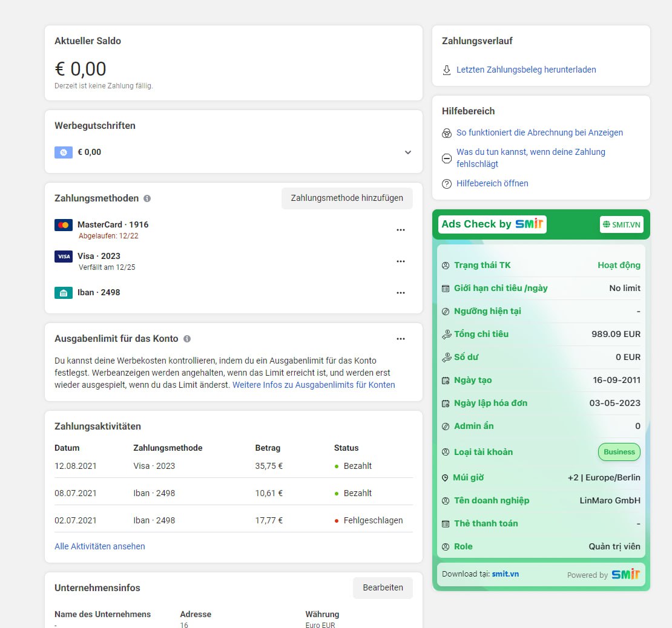Click the Visa card logo icon
The height and width of the screenshot is (628, 672).
(63, 257)
